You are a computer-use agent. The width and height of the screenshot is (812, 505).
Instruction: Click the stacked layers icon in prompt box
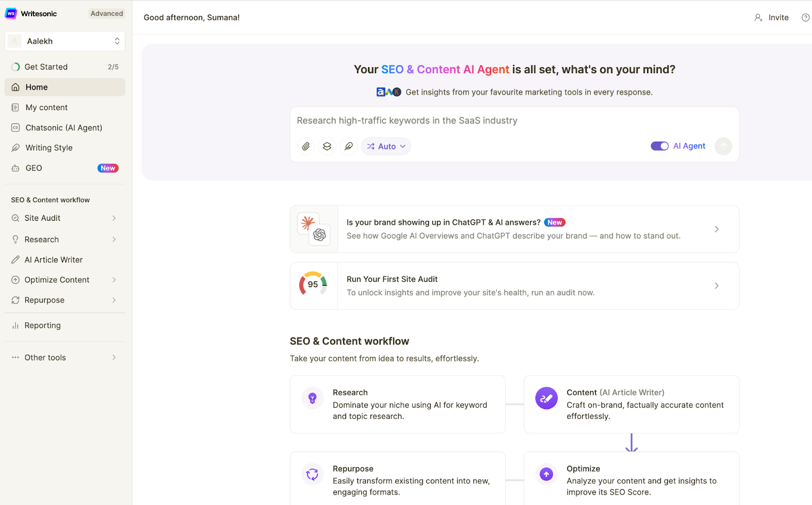[x=327, y=146]
